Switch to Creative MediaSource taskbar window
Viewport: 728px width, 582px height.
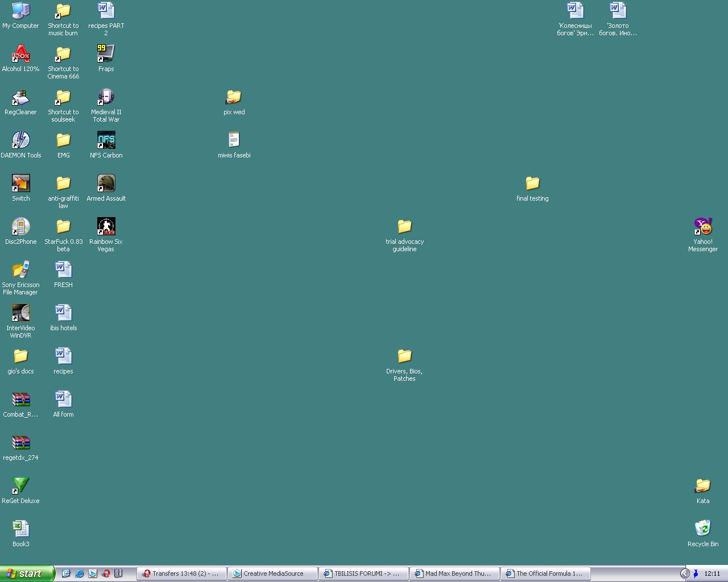point(272,573)
